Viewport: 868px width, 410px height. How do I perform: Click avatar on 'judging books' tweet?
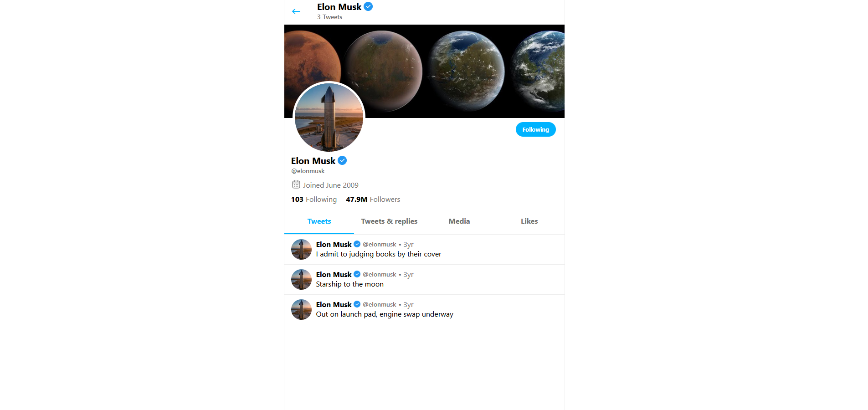tap(301, 249)
